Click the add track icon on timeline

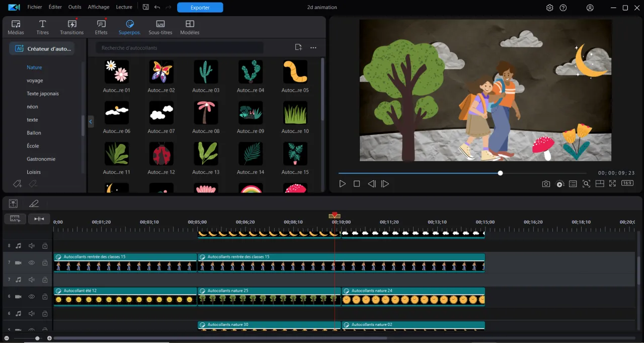pyautogui.click(x=15, y=219)
